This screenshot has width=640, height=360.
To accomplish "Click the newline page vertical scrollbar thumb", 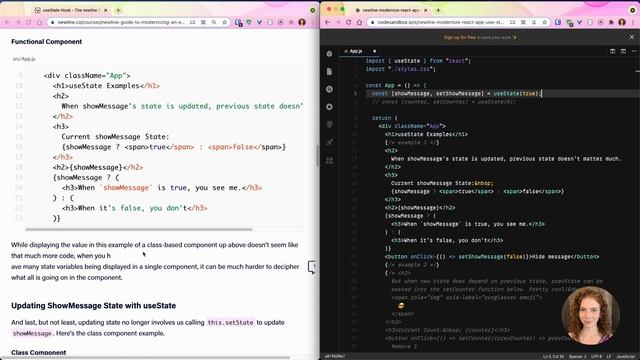I will [x=318, y=156].
